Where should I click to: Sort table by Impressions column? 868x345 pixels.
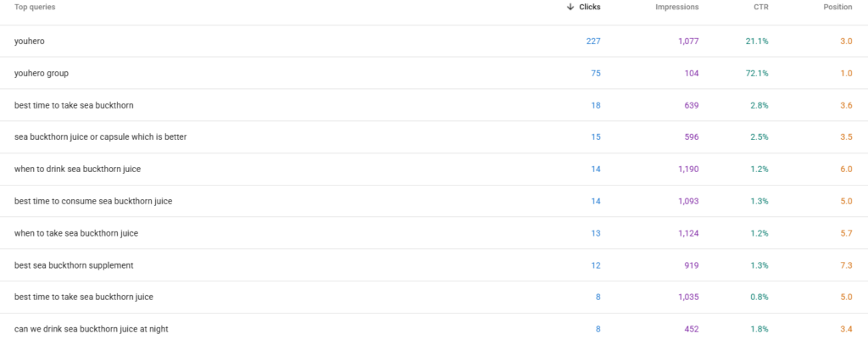tap(677, 7)
